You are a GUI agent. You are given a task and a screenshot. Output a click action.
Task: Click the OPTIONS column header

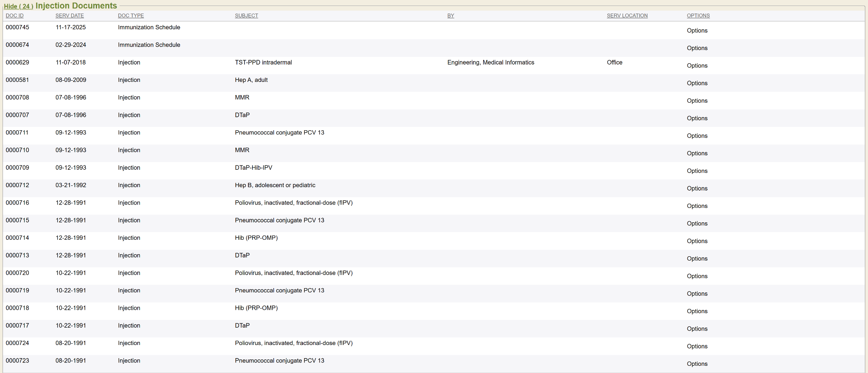[698, 16]
